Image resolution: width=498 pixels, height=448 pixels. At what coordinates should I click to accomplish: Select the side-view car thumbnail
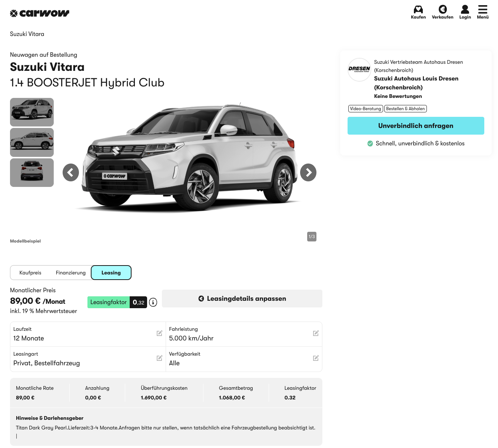(x=32, y=142)
